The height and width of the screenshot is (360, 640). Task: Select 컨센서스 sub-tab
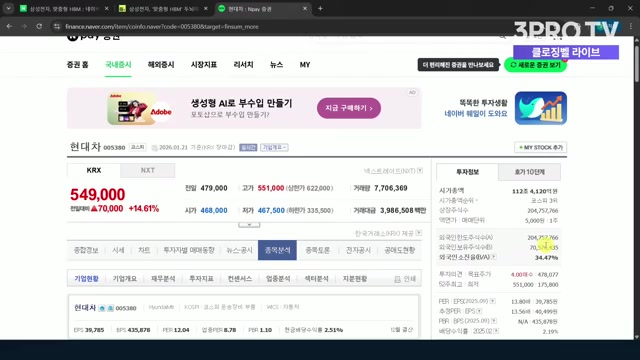click(x=240, y=279)
